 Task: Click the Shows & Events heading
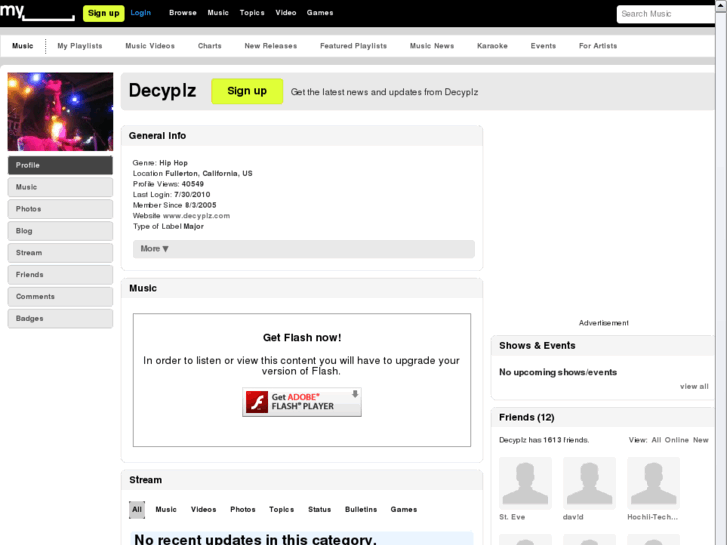[x=537, y=346]
